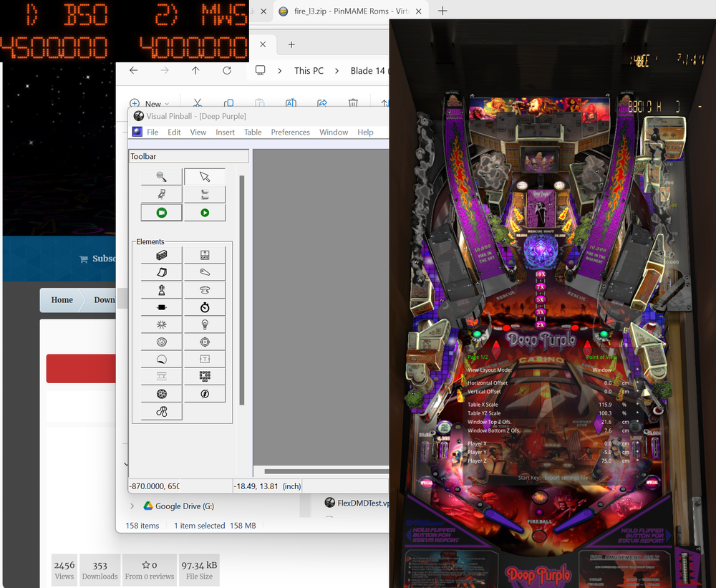
Task: Open the Preferences menu
Action: pyautogui.click(x=291, y=132)
